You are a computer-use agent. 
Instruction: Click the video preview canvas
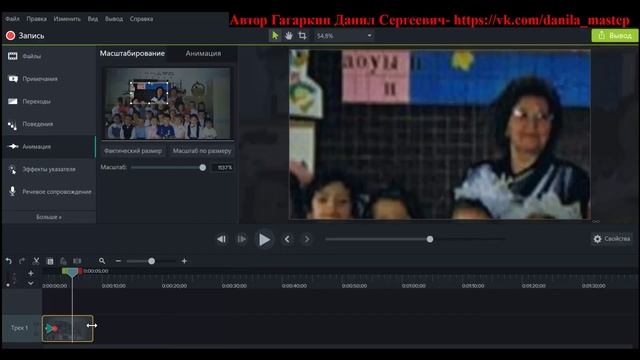point(440,134)
